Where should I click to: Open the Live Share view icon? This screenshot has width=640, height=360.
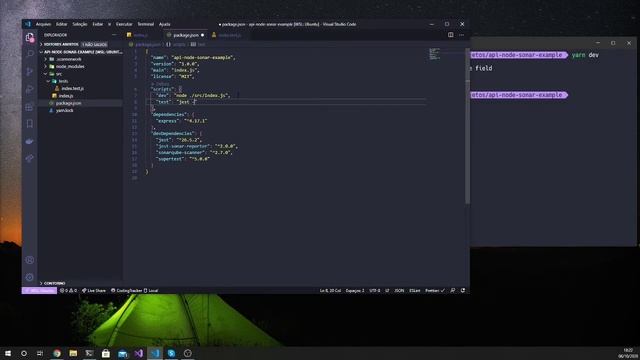tap(29, 158)
